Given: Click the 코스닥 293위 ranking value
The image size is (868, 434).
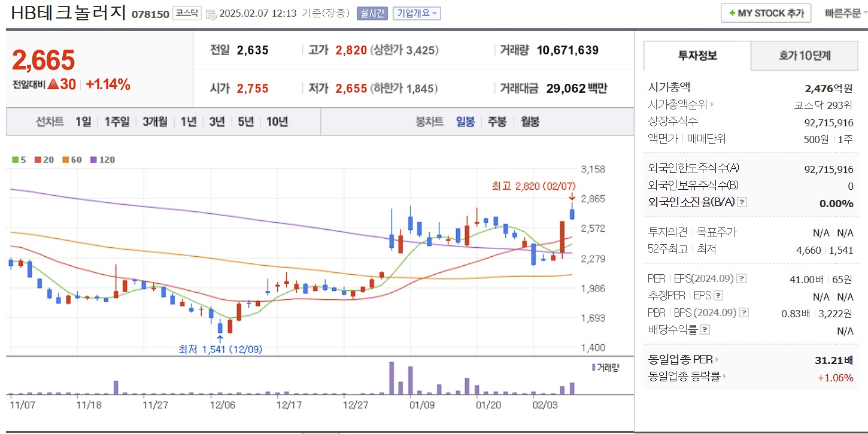Looking at the screenshot, I should point(823,105).
